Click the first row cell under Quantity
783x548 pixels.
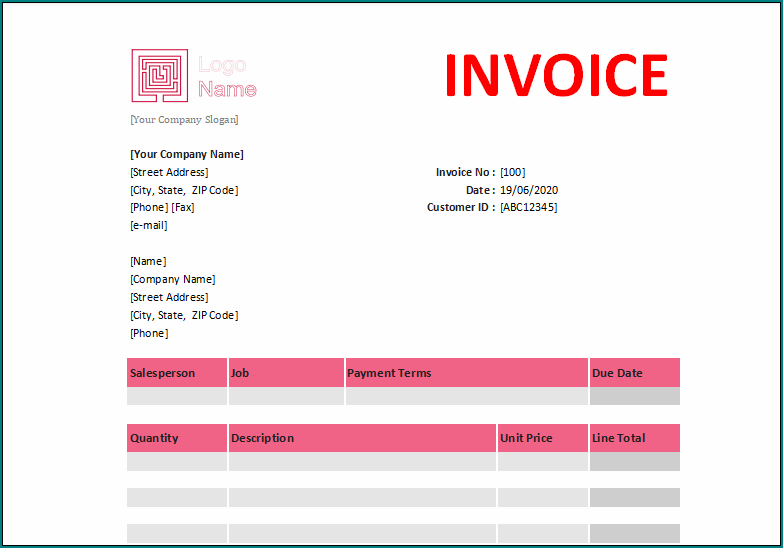pos(177,462)
